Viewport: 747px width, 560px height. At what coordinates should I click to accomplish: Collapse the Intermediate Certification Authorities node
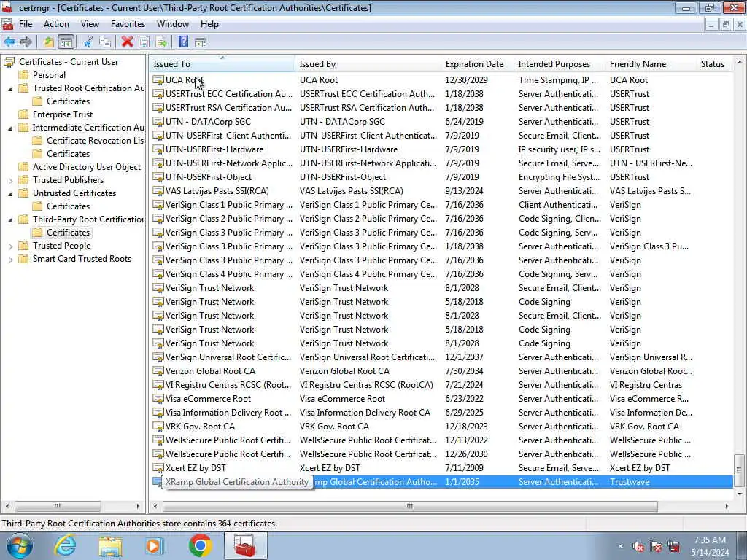[10, 128]
